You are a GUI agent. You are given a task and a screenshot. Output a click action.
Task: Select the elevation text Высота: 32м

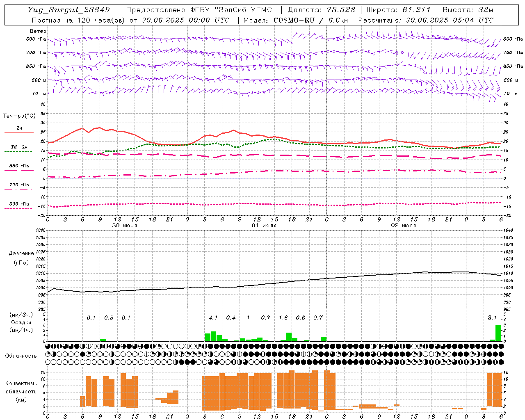pos(468,10)
